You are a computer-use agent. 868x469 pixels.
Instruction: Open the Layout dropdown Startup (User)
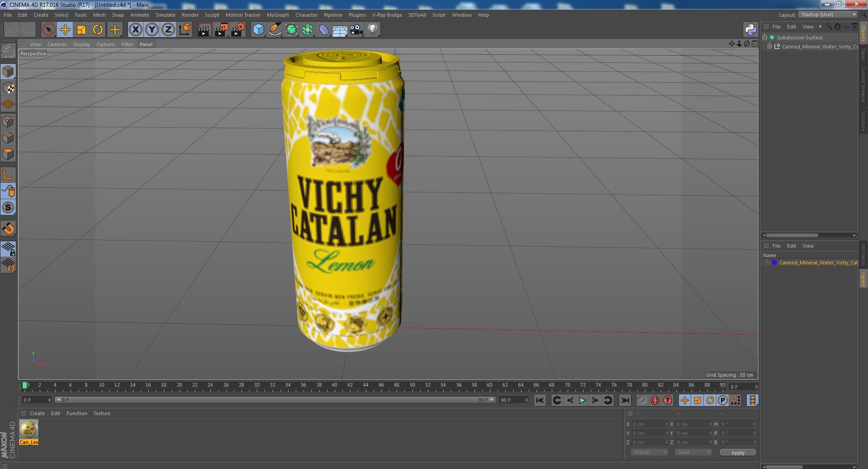[828, 14]
